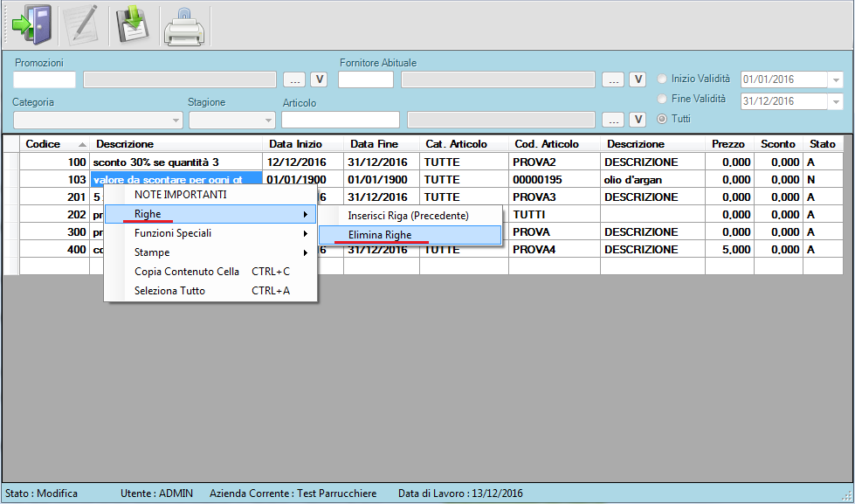This screenshot has height=504, width=855.
Task: Select the Tutti radio button
Action: (x=663, y=119)
